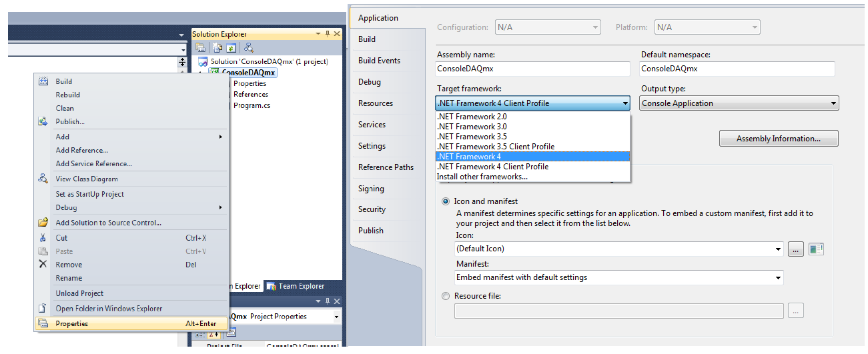Pin the Properties window panel
The image size is (868, 354).
[x=328, y=301]
